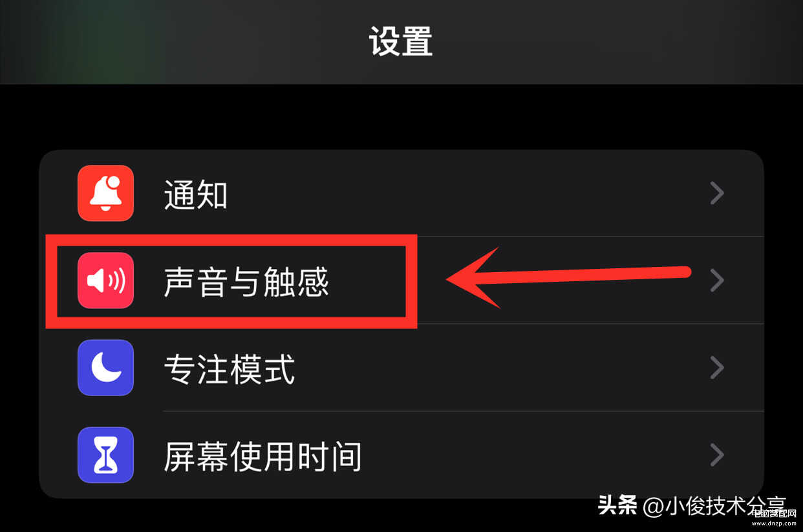Select the 屏幕使用时间 text label
The width and height of the screenshot is (803, 532).
click(262, 456)
